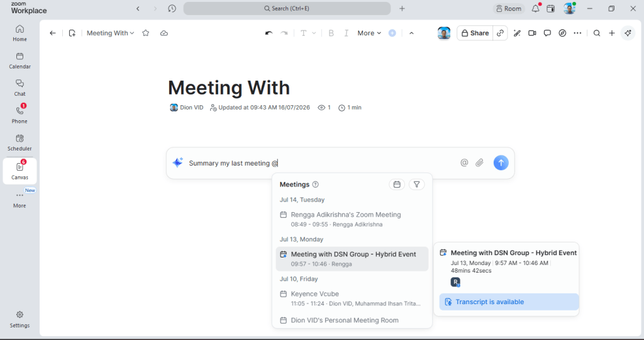Toggle italic formatting

coord(347,33)
